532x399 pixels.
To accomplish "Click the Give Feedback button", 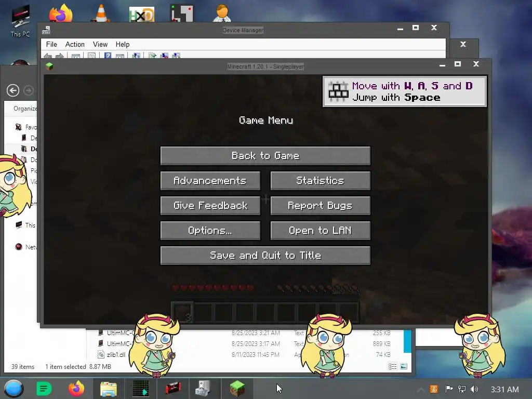I will pos(210,206).
